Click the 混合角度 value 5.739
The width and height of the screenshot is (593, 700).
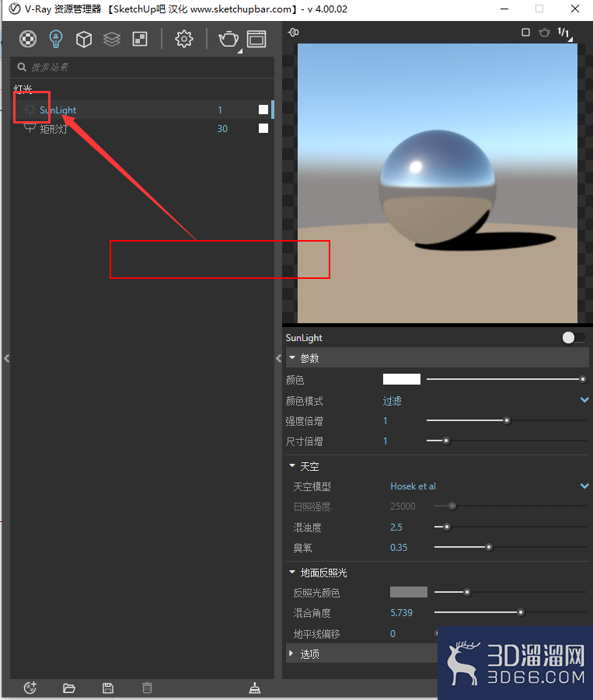click(402, 612)
